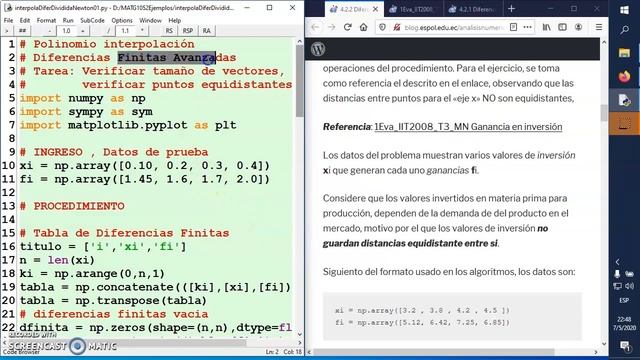640x360 pixels.
Task: Click Firefox back arrow button
Action: 315,27
